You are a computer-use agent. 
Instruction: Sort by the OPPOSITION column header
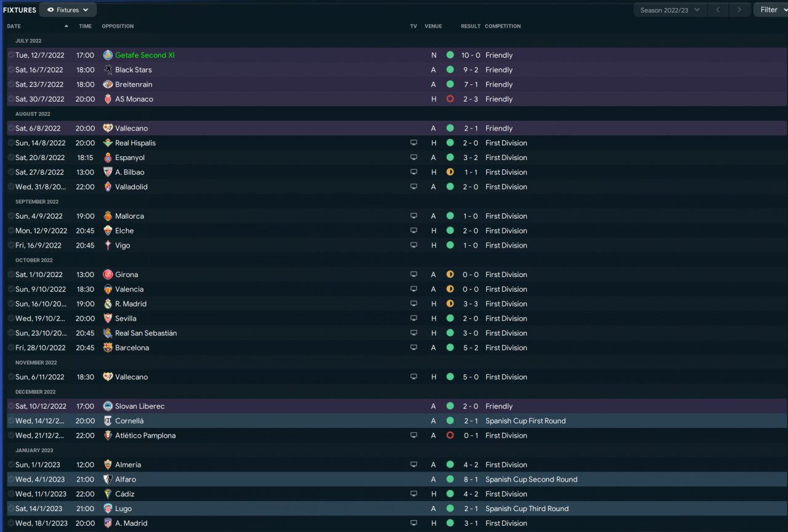tap(118, 26)
